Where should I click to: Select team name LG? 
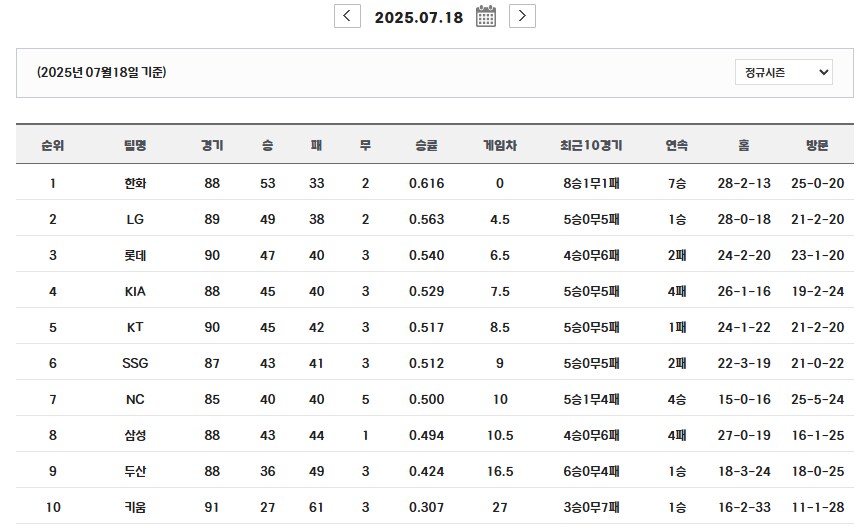coord(135,219)
